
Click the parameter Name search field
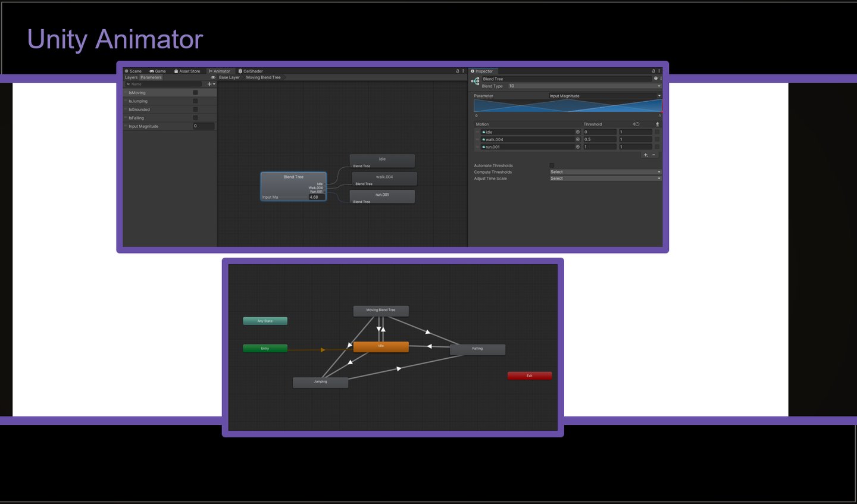[164, 84]
